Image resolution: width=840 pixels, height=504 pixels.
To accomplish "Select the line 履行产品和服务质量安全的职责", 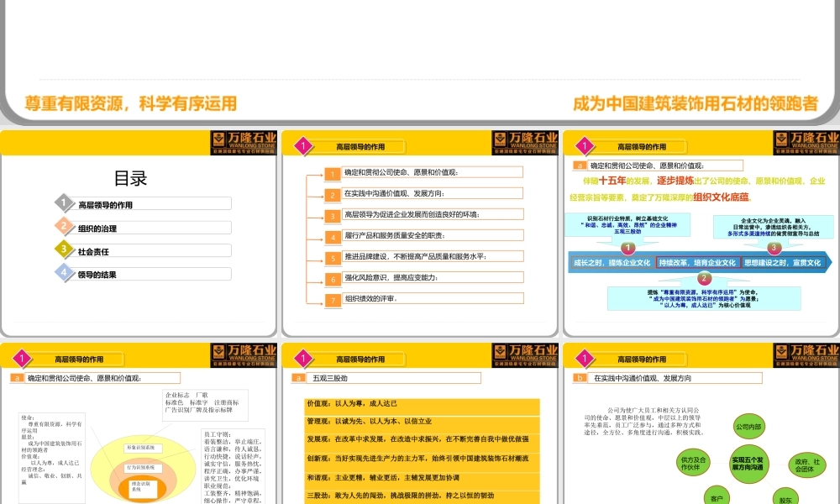I will click(432, 235).
